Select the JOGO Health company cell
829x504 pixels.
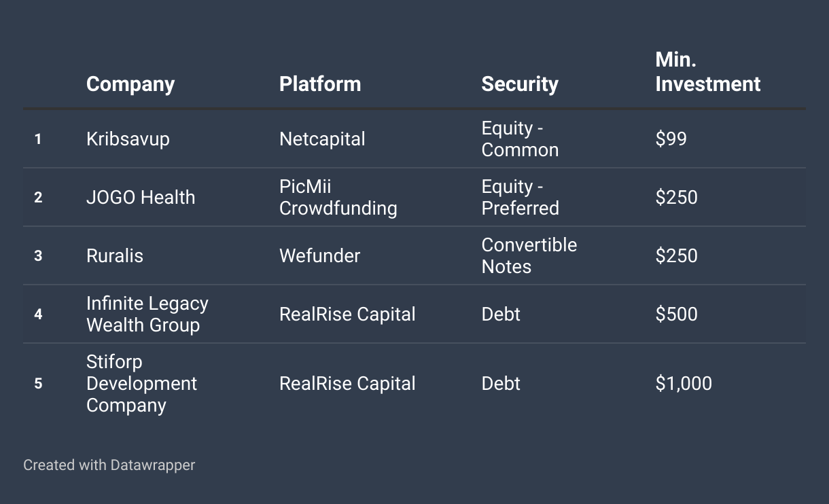141,198
